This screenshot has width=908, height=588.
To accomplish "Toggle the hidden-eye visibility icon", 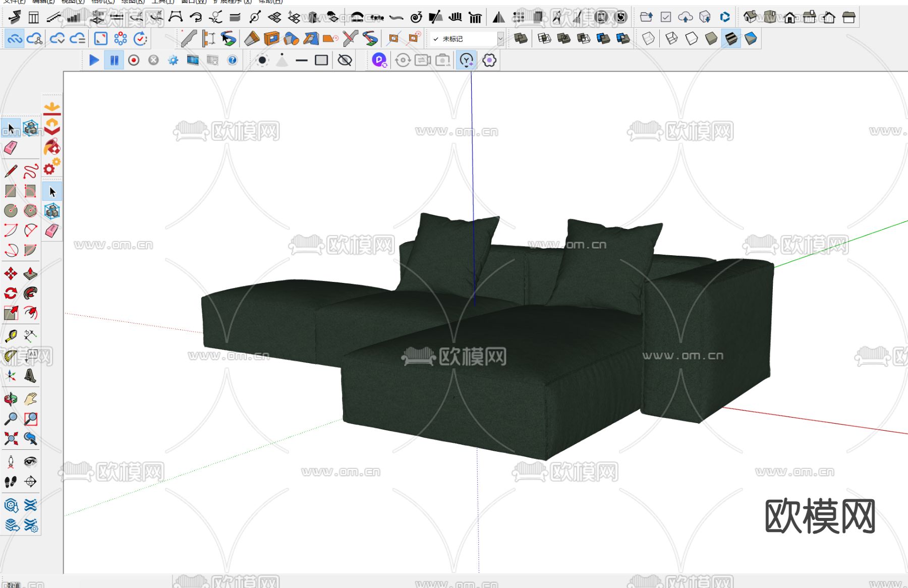I will (345, 61).
